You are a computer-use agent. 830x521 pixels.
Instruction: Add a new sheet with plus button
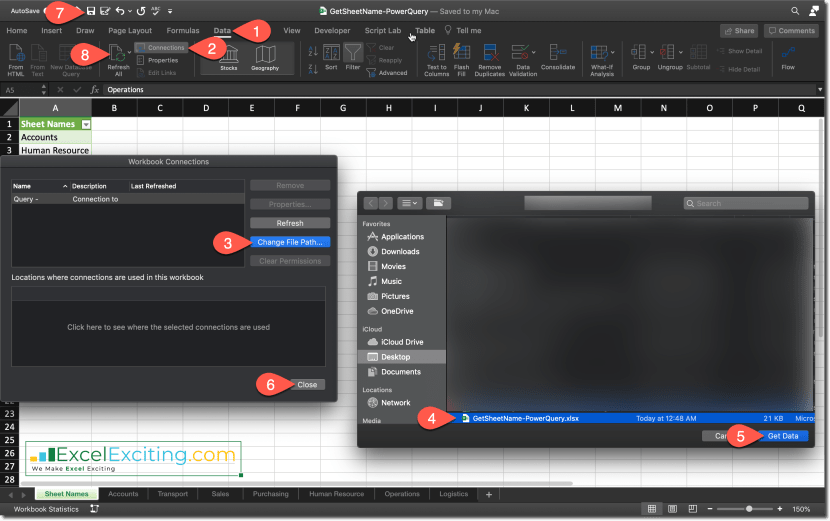(489, 495)
